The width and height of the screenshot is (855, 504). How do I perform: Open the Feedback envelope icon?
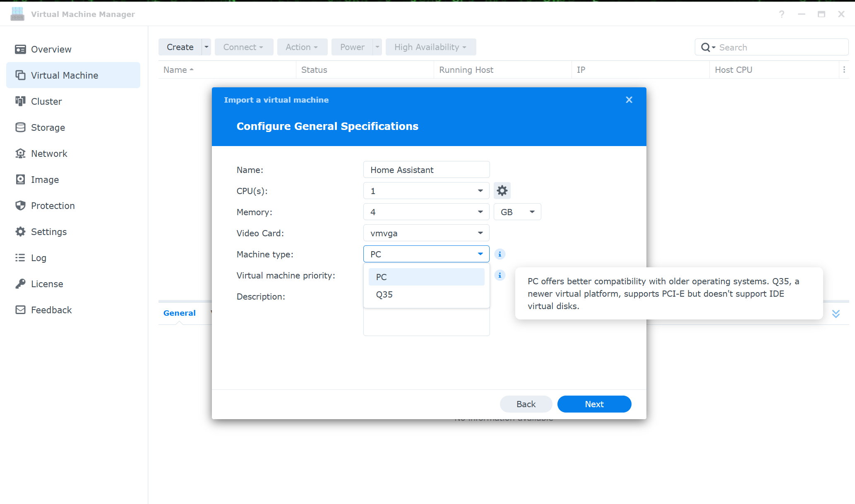tap(20, 310)
